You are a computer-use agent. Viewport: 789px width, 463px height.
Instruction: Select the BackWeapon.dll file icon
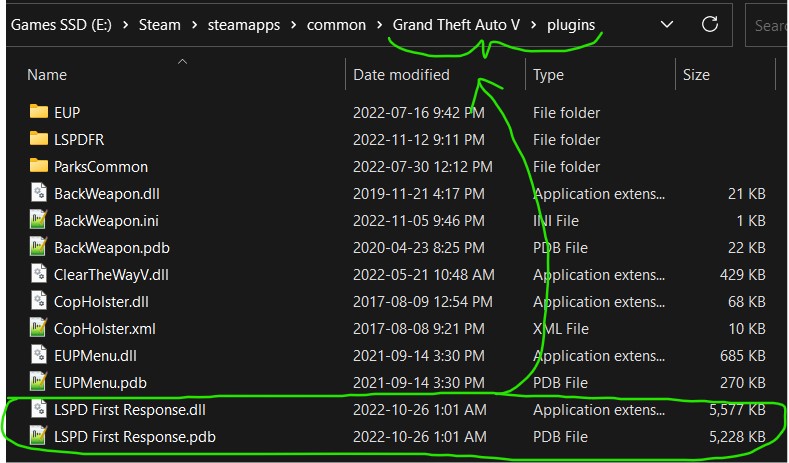click(39, 193)
